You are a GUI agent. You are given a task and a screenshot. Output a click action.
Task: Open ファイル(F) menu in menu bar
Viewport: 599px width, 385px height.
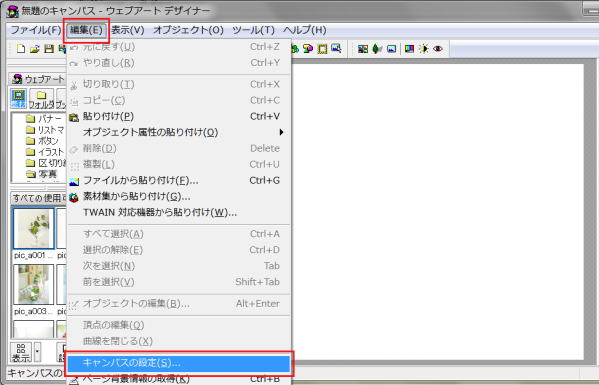pyautogui.click(x=35, y=30)
